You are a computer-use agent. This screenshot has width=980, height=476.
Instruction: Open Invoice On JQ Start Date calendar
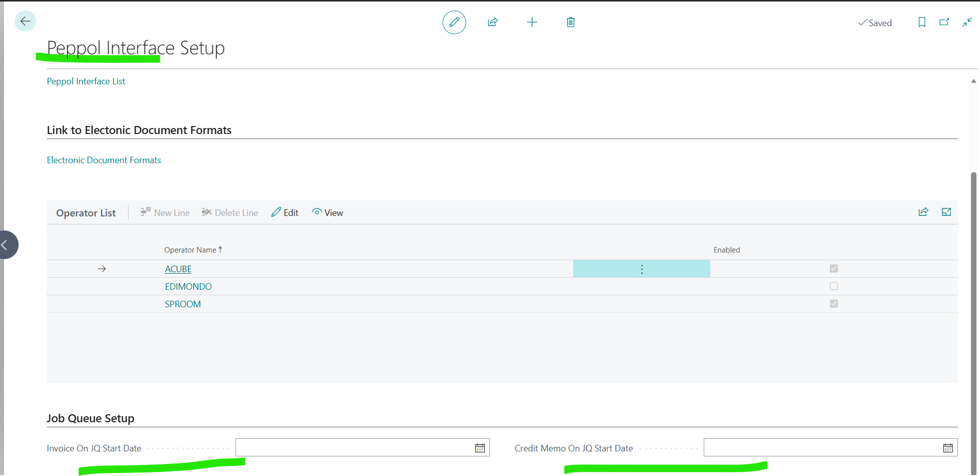[x=480, y=448]
